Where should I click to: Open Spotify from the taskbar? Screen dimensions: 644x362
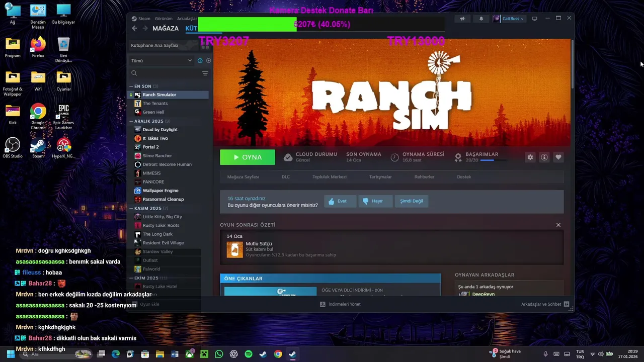pos(249,354)
